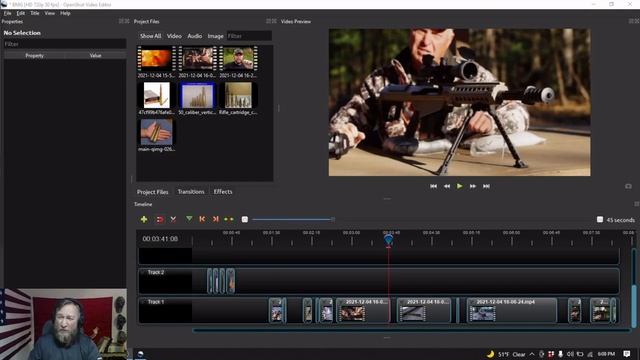Enable the Razor scissors tool

click(x=173, y=220)
